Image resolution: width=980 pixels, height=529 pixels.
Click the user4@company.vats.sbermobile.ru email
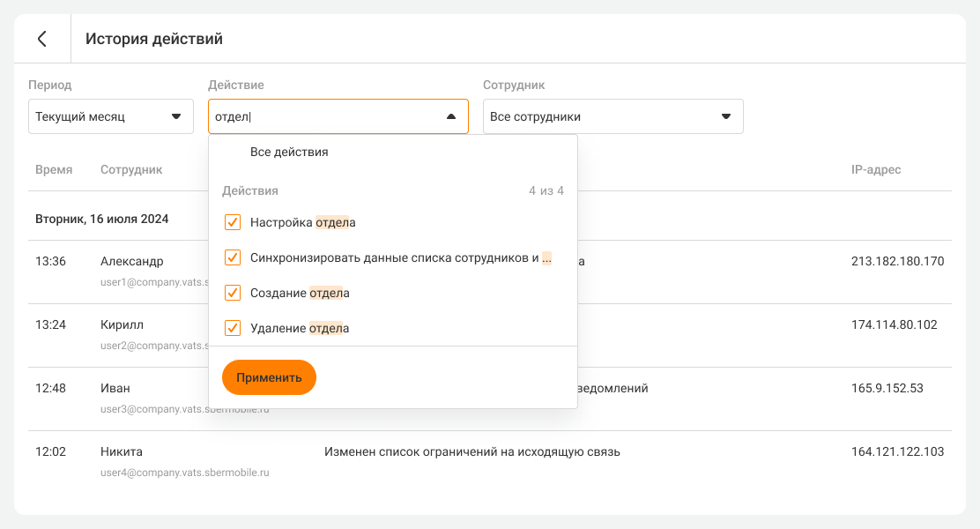(x=184, y=473)
